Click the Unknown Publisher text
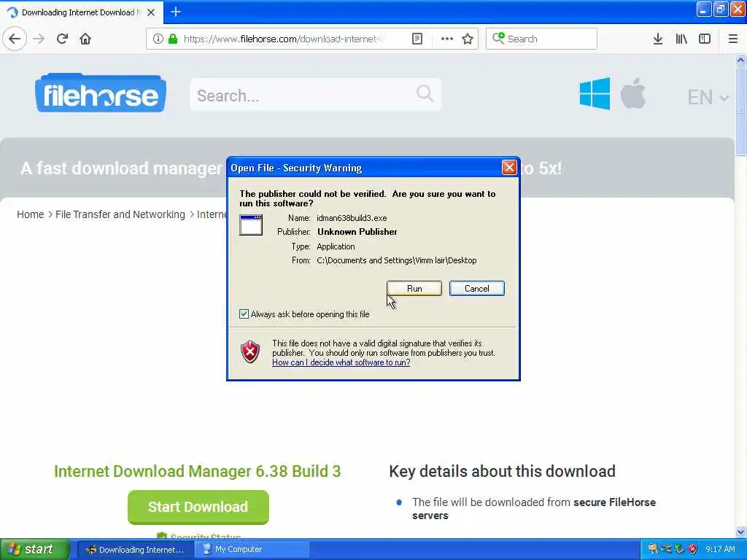747x560 pixels. click(x=357, y=232)
